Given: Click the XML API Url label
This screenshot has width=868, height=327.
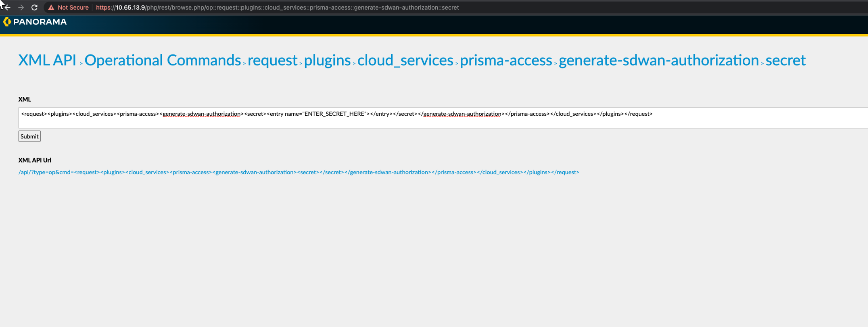Looking at the screenshot, I should pyautogui.click(x=34, y=160).
